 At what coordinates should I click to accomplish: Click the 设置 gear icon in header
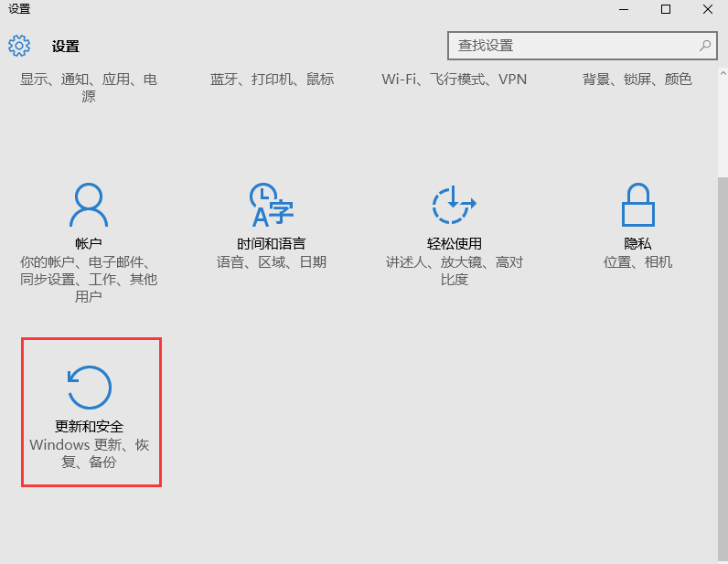coord(19,46)
